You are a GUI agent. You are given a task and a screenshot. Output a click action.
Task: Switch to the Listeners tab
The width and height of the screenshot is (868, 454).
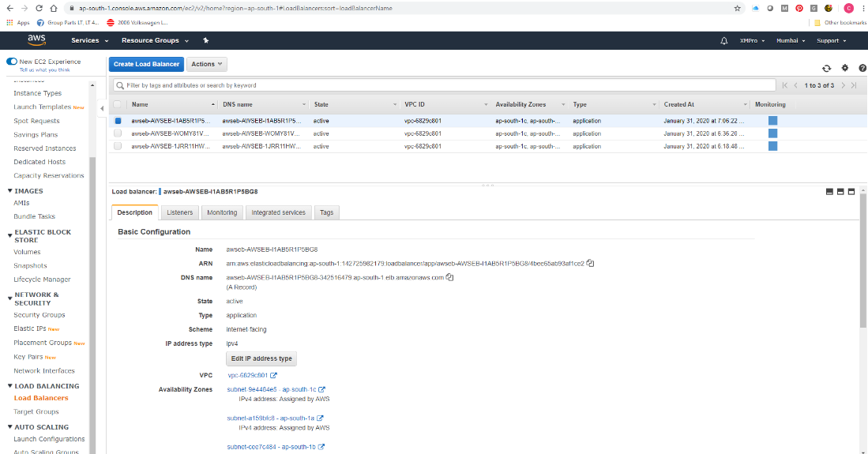coord(180,212)
